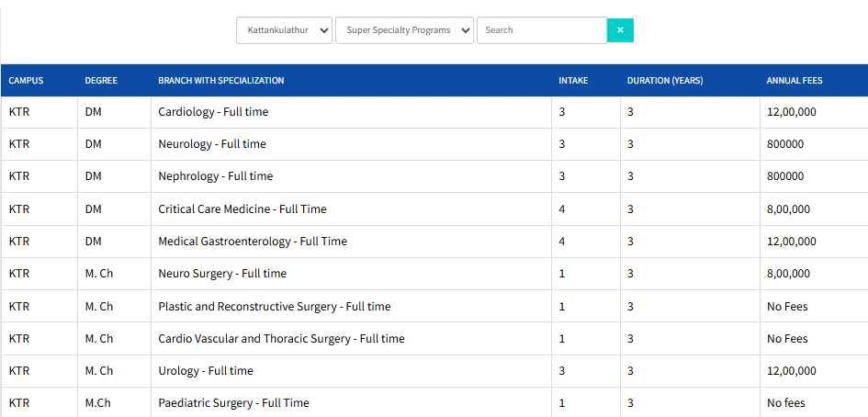Select the Cardiology - Full time row

coord(213,112)
